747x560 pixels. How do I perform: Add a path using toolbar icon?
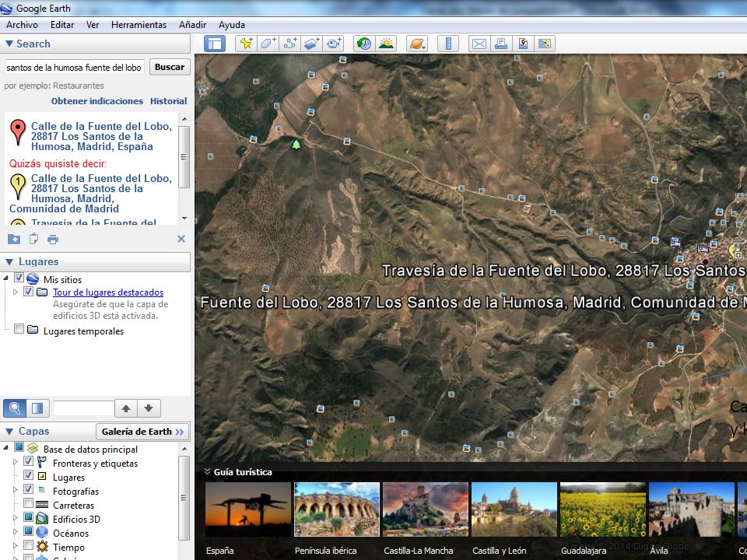289,44
